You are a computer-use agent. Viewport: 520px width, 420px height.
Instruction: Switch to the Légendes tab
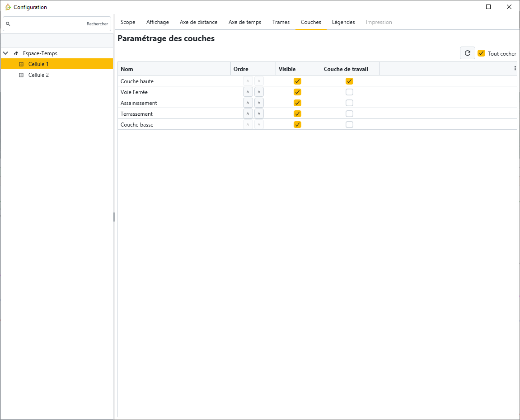click(343, 22)
